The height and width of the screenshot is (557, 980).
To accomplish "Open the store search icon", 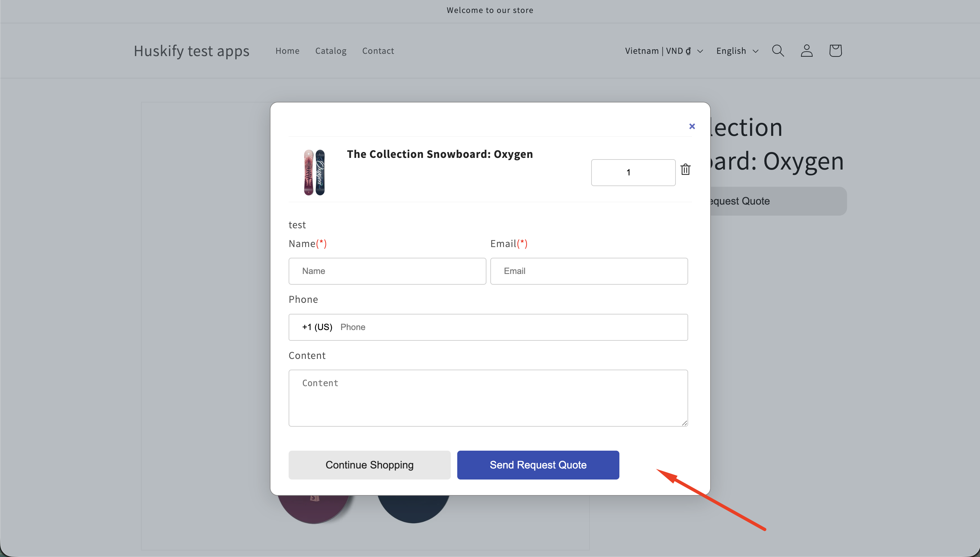I will coord(778,51).
